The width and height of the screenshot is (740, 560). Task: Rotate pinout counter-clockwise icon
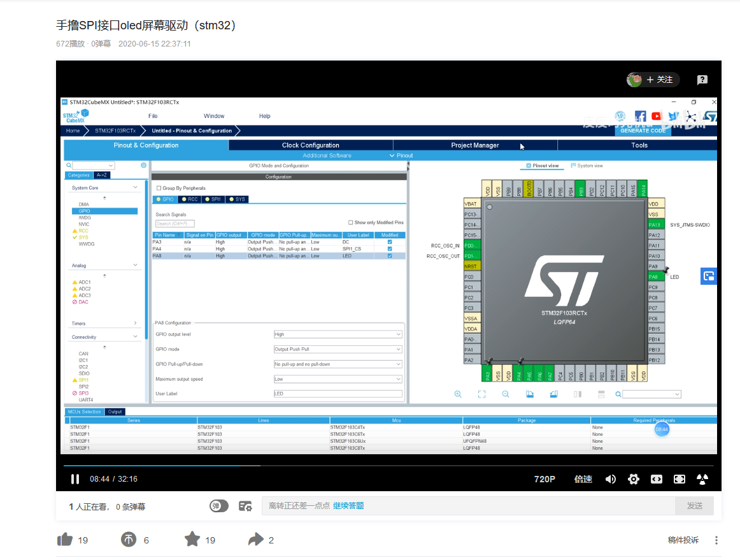pyautogui.click(x=553, y=394)
